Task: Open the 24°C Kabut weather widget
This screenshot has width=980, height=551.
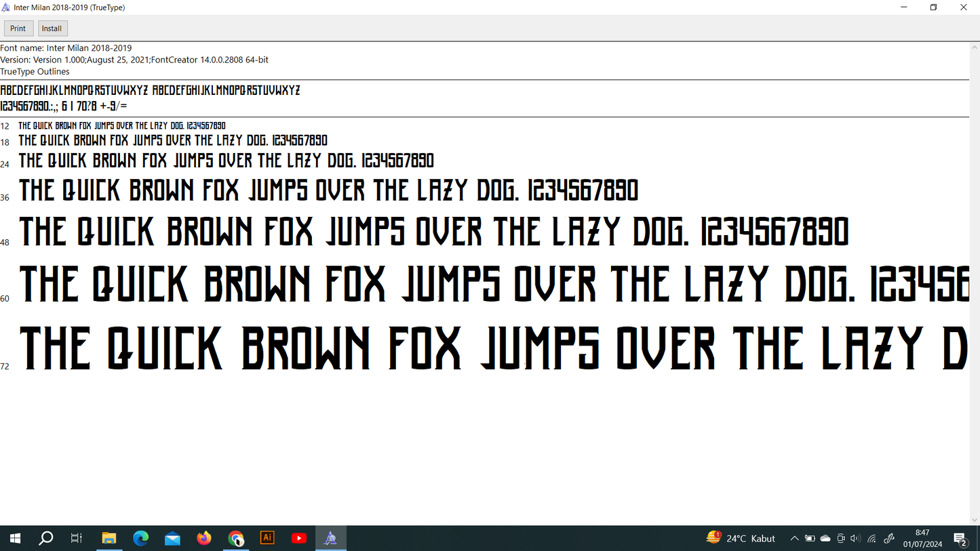Action: point(741,538)
